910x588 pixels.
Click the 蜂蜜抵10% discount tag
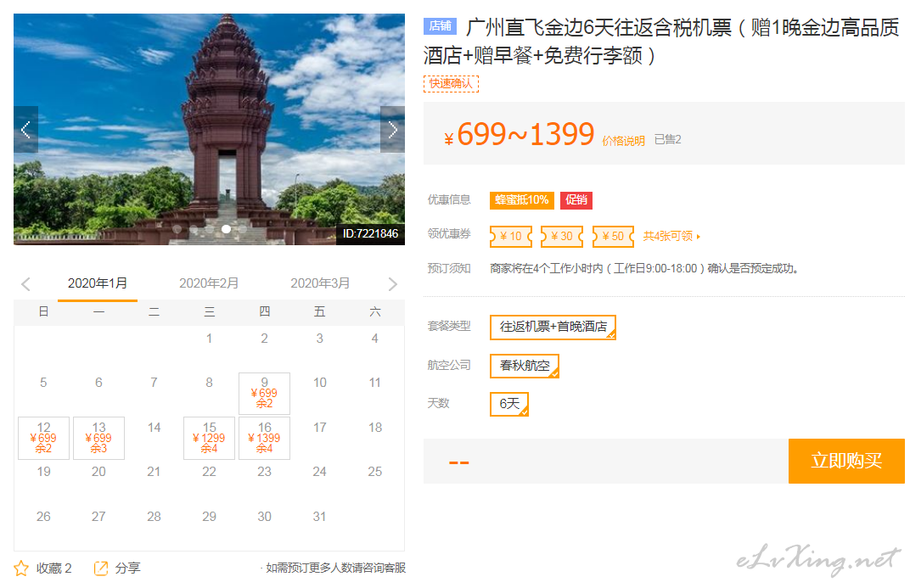(x=522, y=200)
